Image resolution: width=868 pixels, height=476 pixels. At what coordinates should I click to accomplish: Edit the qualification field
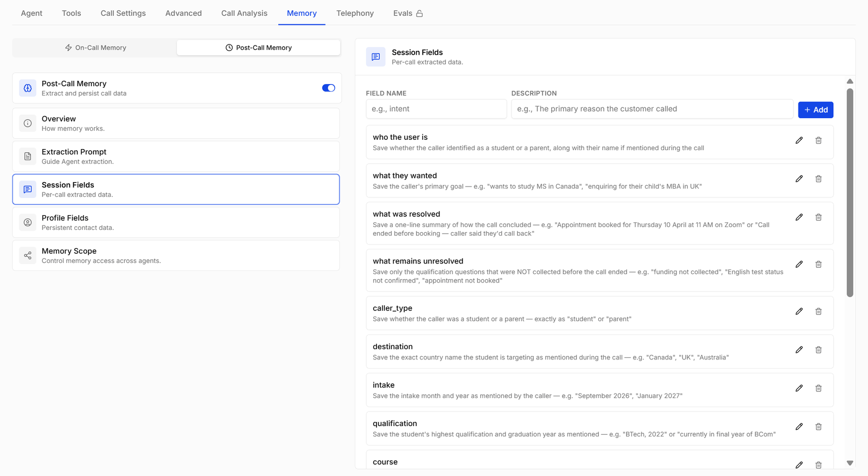pyautogui.click(x=799, y=427)
